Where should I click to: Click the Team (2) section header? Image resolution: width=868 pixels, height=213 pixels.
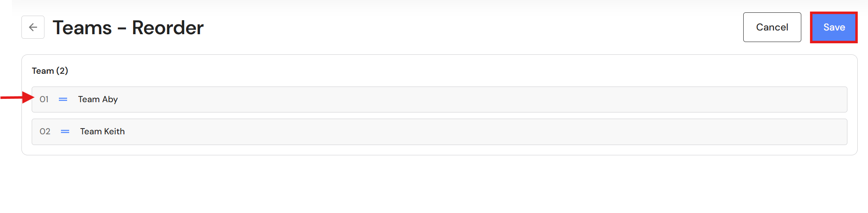click(x=50, y=71)
